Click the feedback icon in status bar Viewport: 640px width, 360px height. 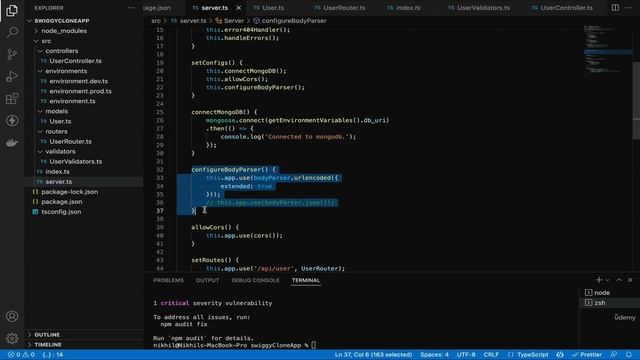pos(613,355)
